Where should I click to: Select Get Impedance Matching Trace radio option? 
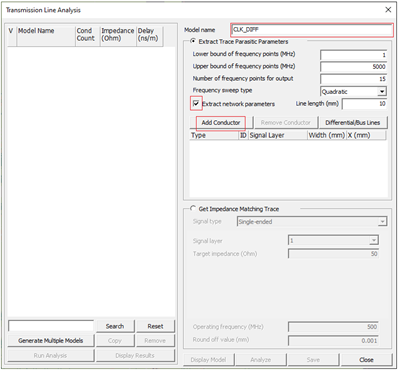pyautogui.click(x=192, y=209)
